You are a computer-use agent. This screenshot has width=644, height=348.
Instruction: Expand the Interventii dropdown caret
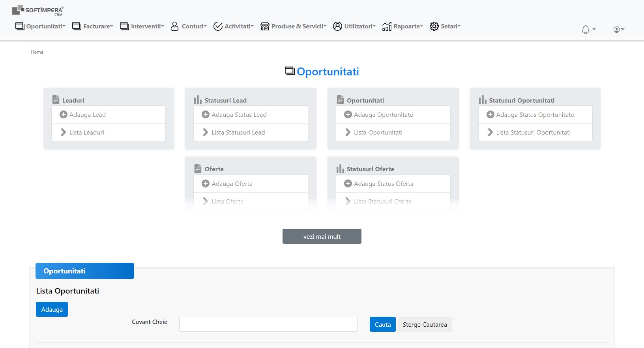tap(163, 26)
